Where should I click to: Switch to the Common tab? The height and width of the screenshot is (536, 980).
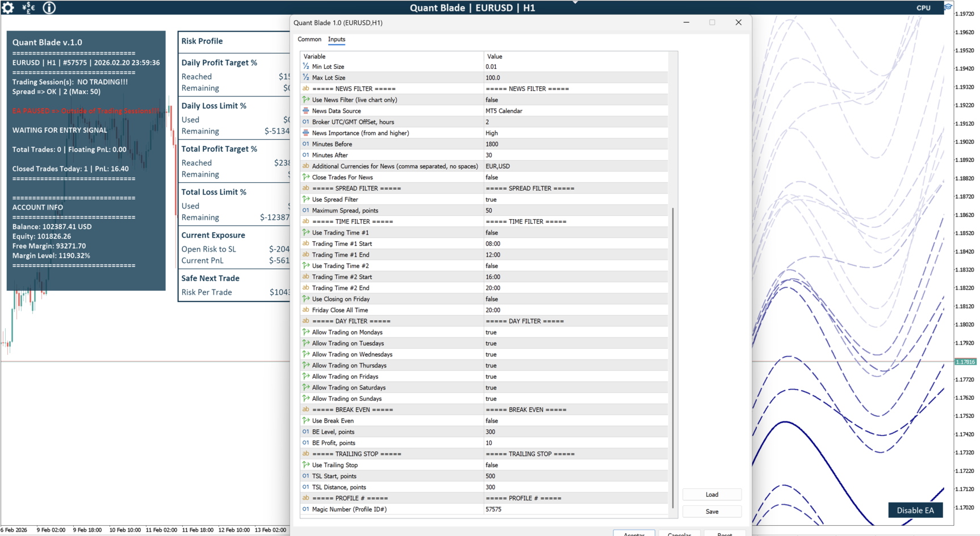(x=309, y=39)
